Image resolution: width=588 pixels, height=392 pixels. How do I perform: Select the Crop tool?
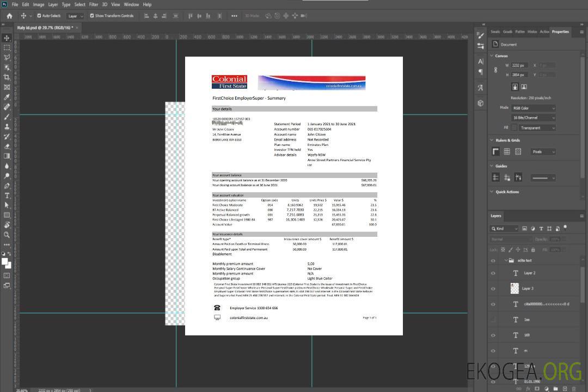(x=7, y=77)
